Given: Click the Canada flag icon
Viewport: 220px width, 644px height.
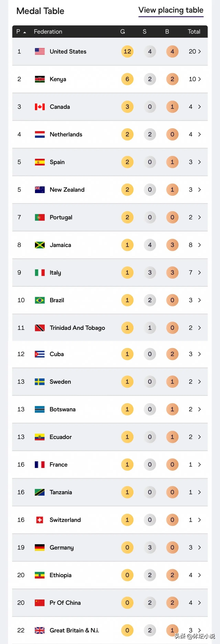Looking at the screenshot, I should 40,107.
